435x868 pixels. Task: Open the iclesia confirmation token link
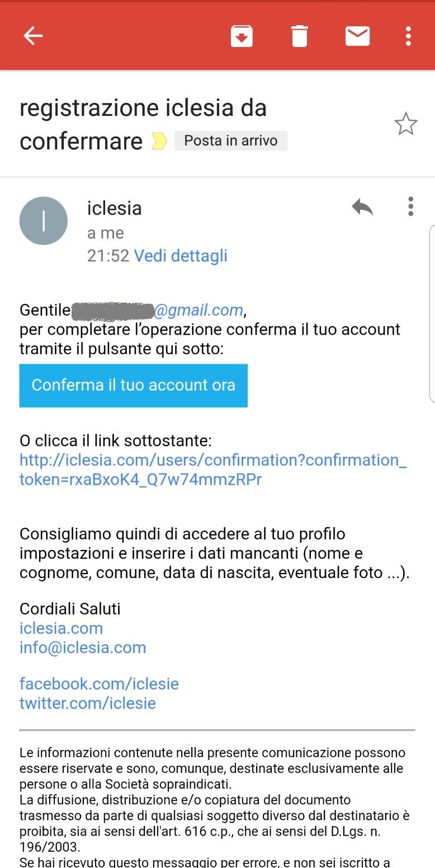(x=213, y=470)
